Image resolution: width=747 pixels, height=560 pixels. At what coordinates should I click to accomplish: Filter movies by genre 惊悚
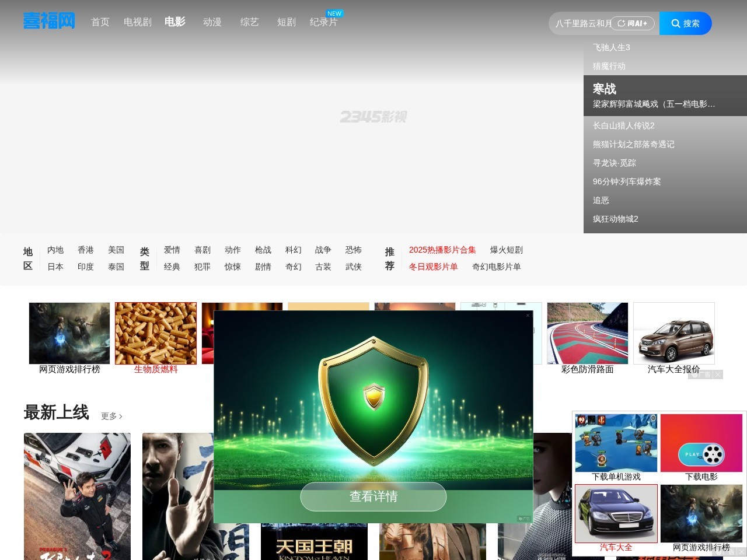point(233,267)
